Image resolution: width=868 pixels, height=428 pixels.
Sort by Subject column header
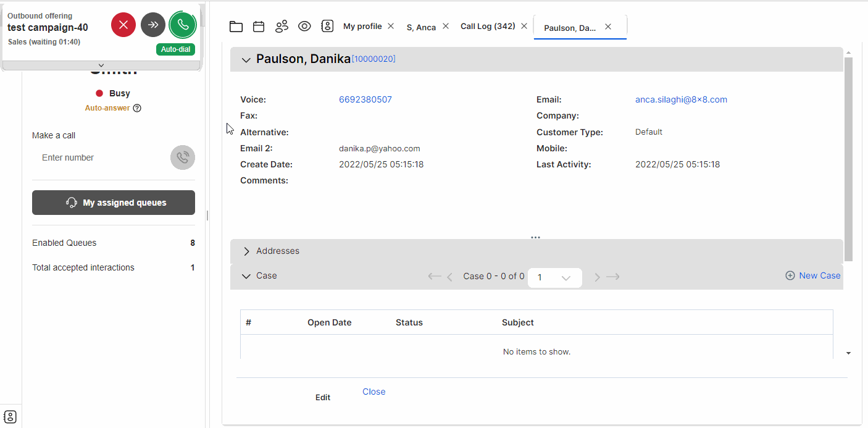point(518,322)
